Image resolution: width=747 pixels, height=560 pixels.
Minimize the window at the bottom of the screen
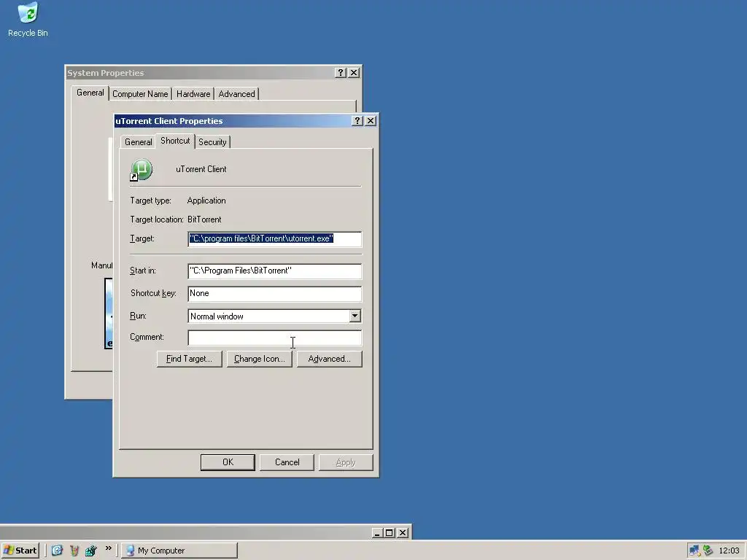coord(377,533)
